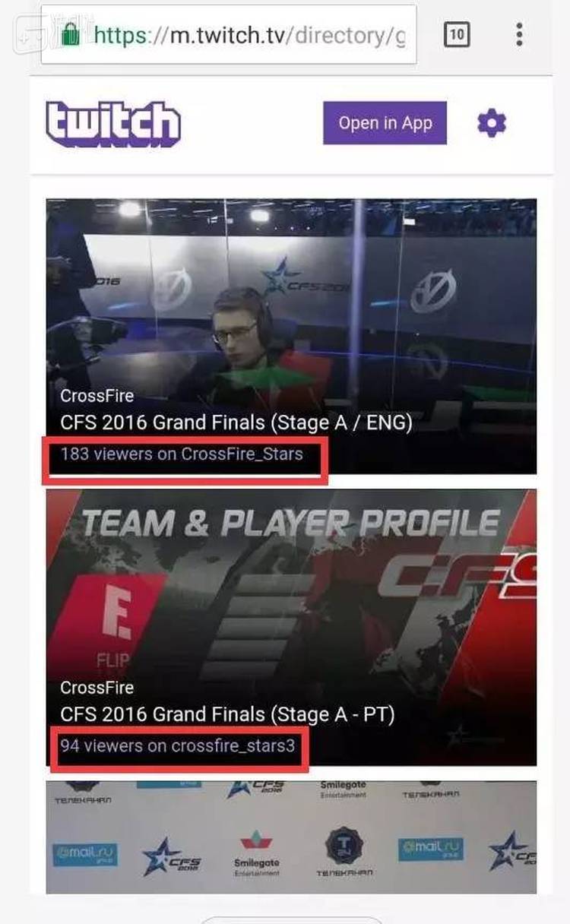
Task: Select the m.twitch.tv address bar
Action: click(x=228, y=35)
